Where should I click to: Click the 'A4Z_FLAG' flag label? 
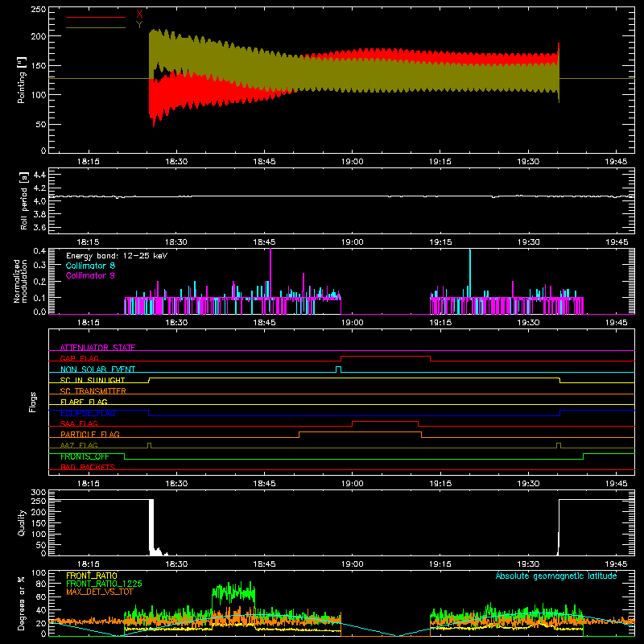[79, 445]
